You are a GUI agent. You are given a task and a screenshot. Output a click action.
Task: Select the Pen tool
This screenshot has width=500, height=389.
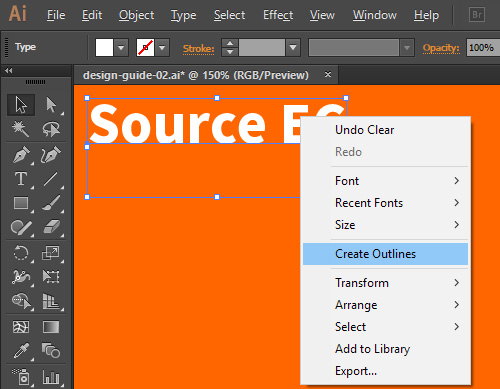(21, 155)
